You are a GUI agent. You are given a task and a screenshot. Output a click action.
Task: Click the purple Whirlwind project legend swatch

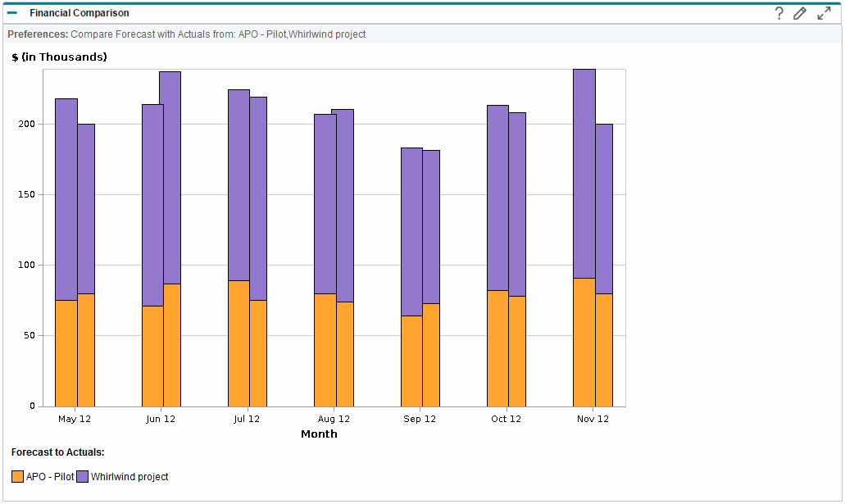point(83,477)
